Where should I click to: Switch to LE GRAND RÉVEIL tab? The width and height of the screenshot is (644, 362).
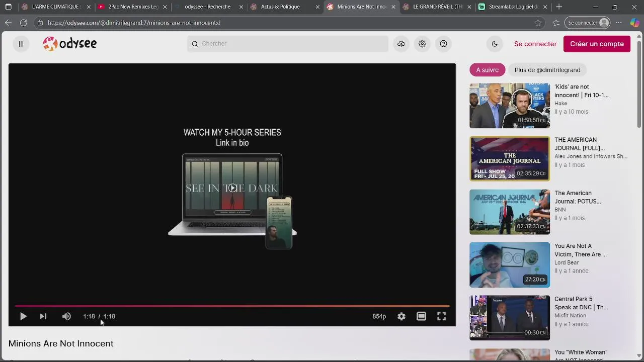(438, 7)
